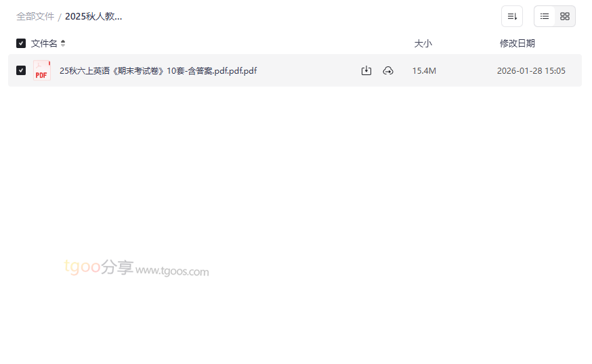Select the 2025秋人教... breadcrumb folder
592x364 pixels.
click(x=93, y=17)
